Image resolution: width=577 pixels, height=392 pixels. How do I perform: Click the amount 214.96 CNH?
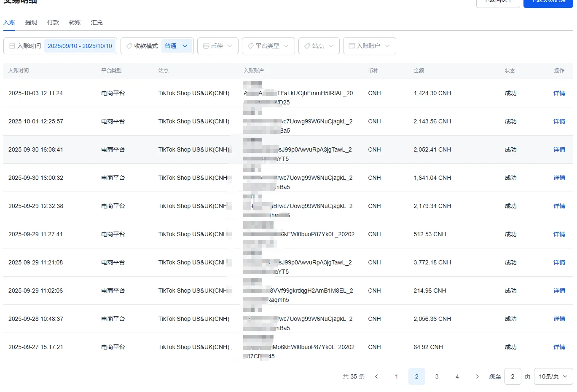tap(430, 291)
